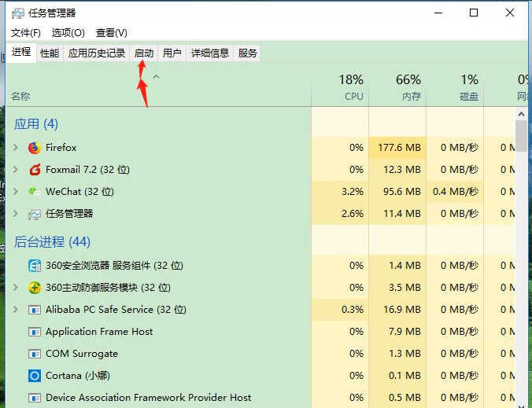Click 360安全浏览器 服务组件 memory 1.4 MB
The height and width of the screenshot is (408, 532).
pyautogui.click(x=405, y=266)
